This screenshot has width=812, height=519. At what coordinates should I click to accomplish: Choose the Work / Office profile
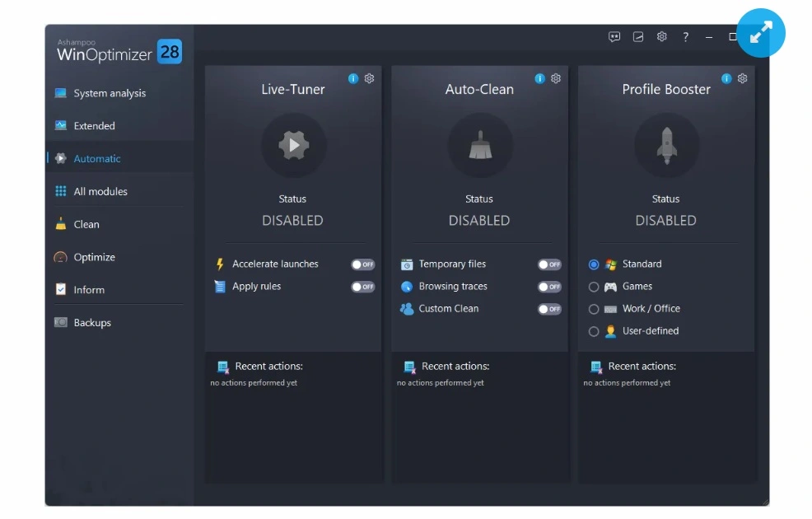594,309
